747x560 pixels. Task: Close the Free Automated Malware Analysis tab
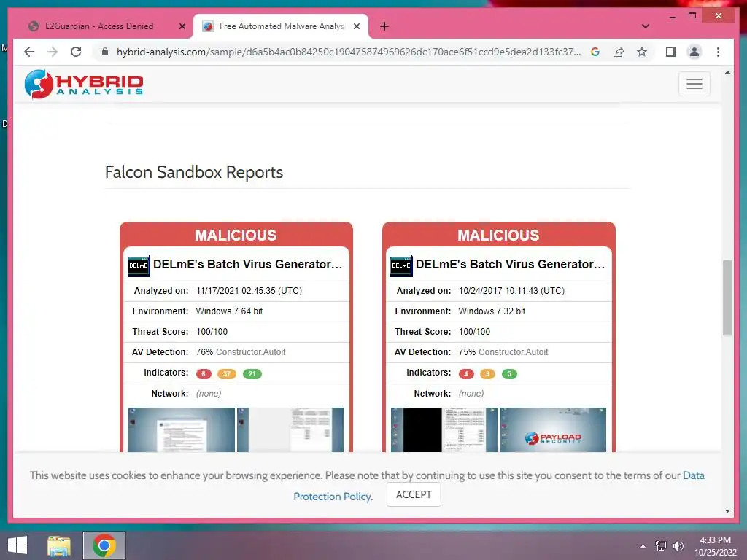pos(356,26)
